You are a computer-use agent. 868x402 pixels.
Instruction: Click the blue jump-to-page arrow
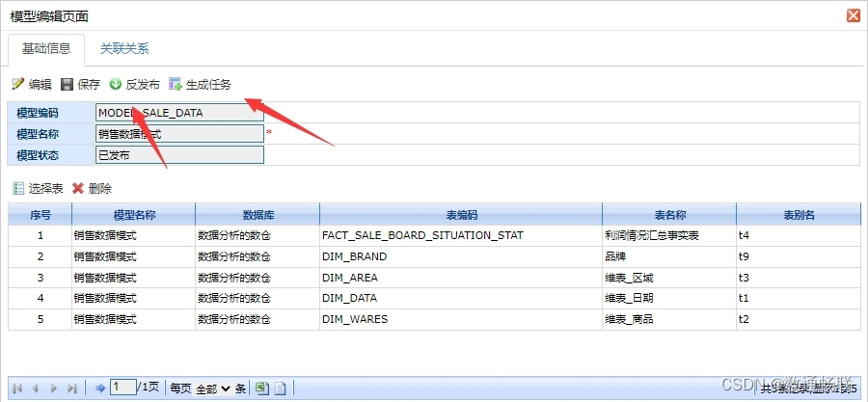(x=100, y=389)
